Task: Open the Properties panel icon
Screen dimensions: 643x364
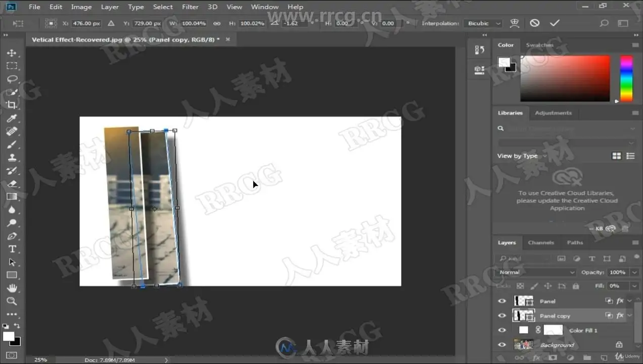Action: tap(480, 70)
